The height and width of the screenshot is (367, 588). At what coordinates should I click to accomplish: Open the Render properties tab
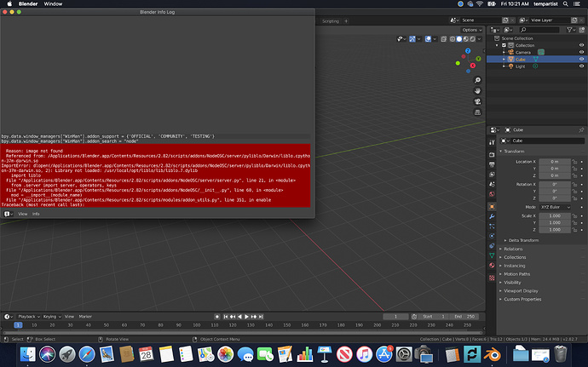click(492, 154)
